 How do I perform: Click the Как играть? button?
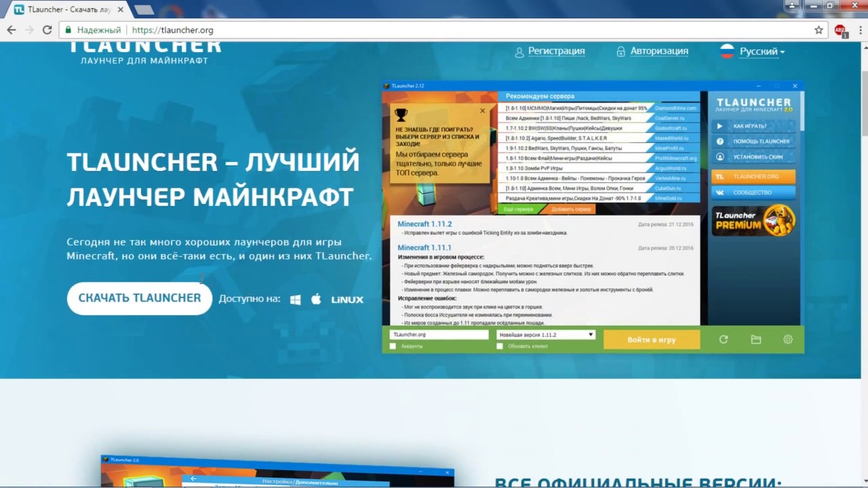pos(753,126)
